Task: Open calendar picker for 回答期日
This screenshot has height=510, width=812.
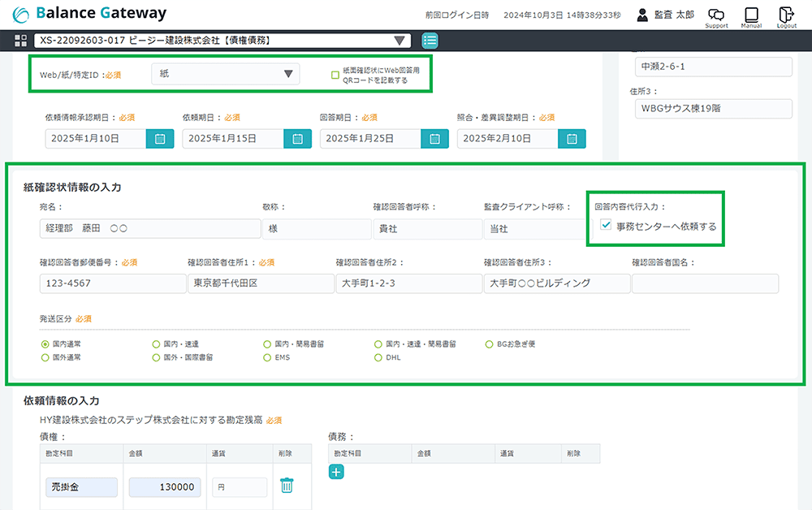Action: click(435, 139)
